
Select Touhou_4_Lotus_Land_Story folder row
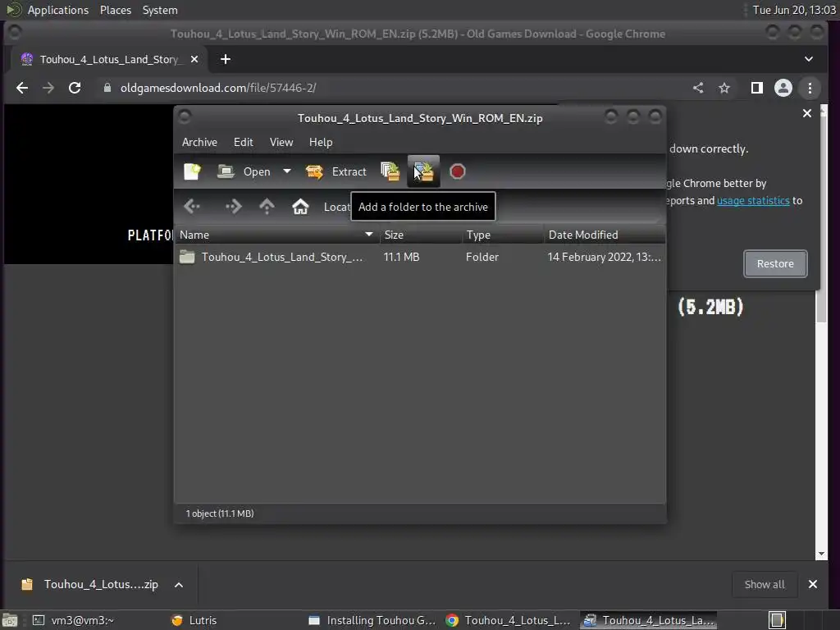click(420, 257)
